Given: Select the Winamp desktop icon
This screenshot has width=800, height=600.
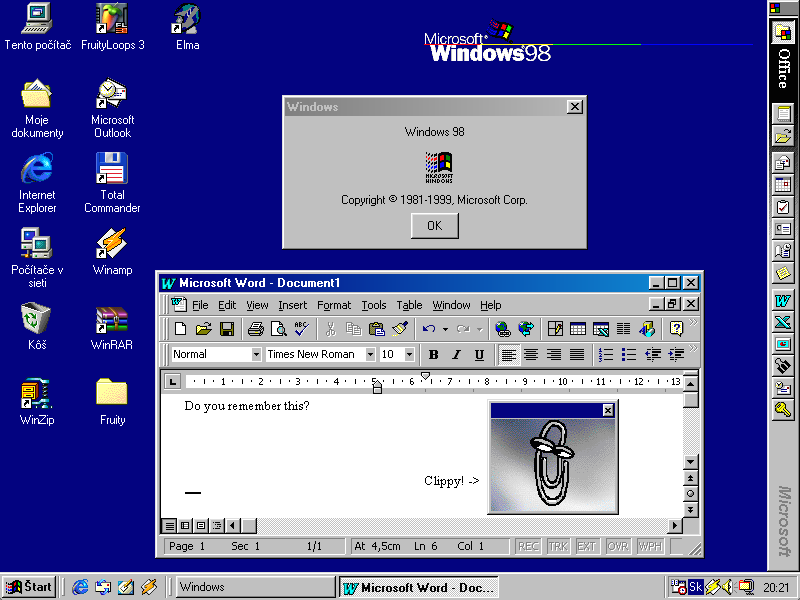Looking at the screenshot, I should click(112, 253).
